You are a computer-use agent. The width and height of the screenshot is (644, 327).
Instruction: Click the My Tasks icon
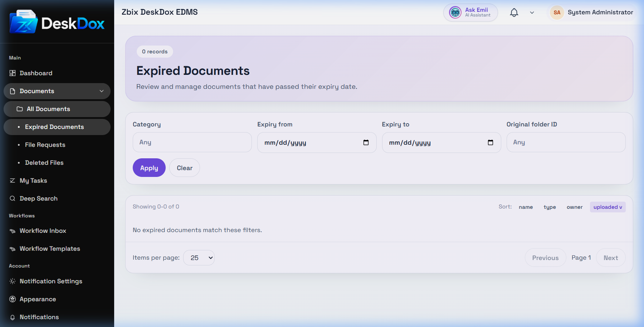[x=13, y=181]
